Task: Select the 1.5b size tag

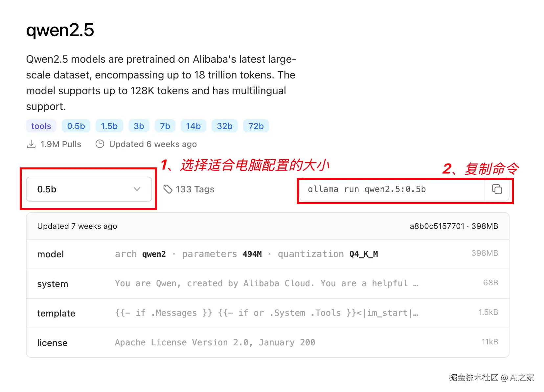Action: 109,126
